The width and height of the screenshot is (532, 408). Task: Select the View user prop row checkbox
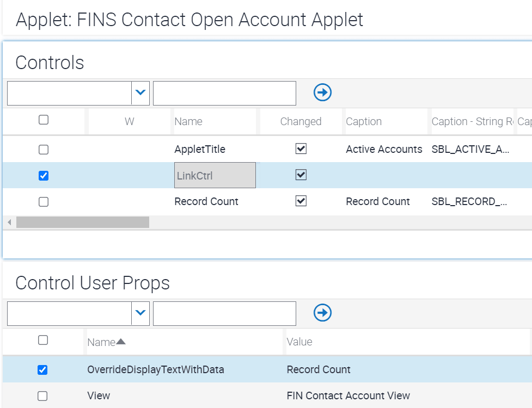coord(42,396)
